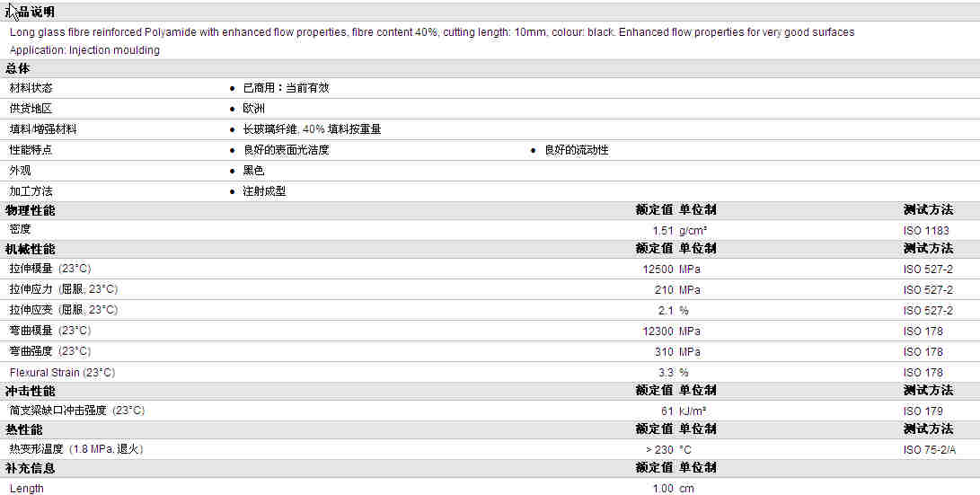The image size is (980, 495).
Task: Select the 总体 section header
Action: [18, 68]
